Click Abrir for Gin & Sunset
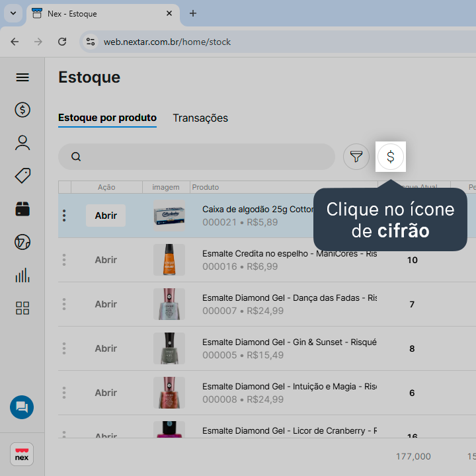The width and height of the screenshot is (476, 476). point(106,348)
